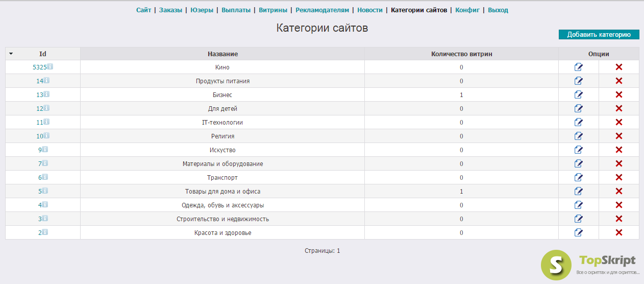The width and height of the screenshot is (644, 284).
Task: Click the info icon next to Id 5325
Action: coord(50,66)
